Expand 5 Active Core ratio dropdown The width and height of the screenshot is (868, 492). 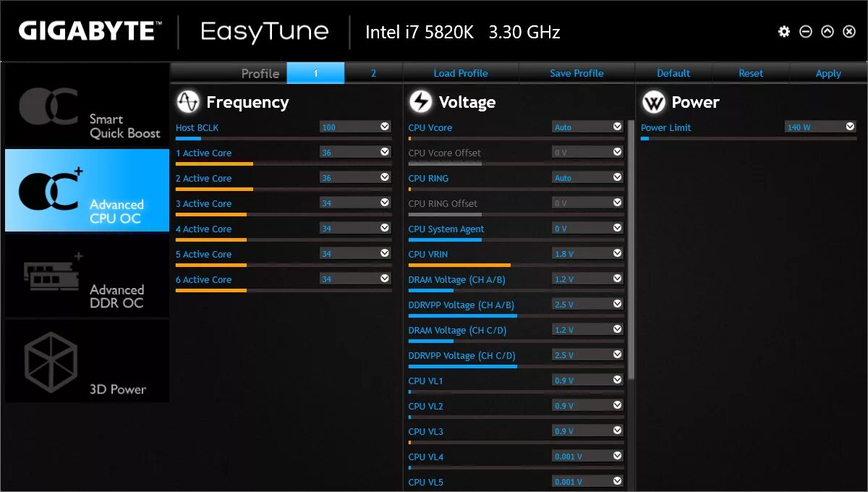pos(385,253)
